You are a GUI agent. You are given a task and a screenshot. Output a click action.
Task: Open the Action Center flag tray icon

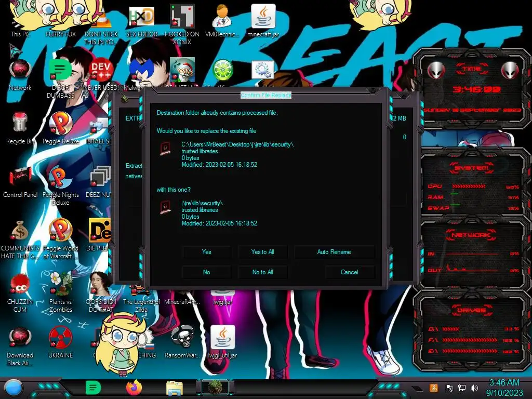449,388
